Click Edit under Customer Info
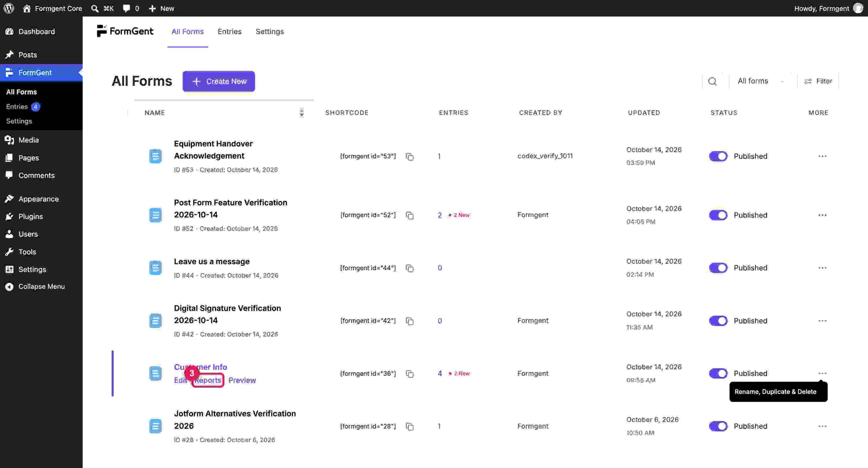This screenshot has width=868, height=468. click(180, 380)
